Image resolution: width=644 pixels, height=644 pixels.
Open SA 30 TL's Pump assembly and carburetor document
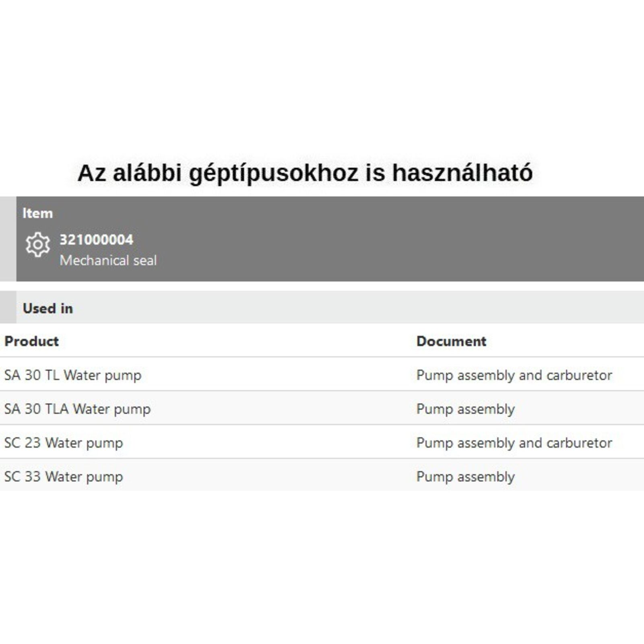[x=514, y=375]
